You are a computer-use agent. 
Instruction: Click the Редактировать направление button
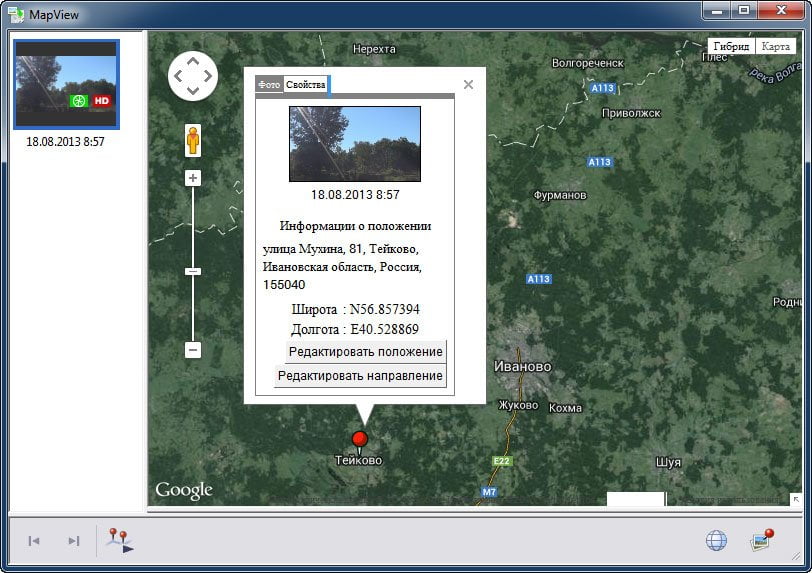click(x=360, y=376)
